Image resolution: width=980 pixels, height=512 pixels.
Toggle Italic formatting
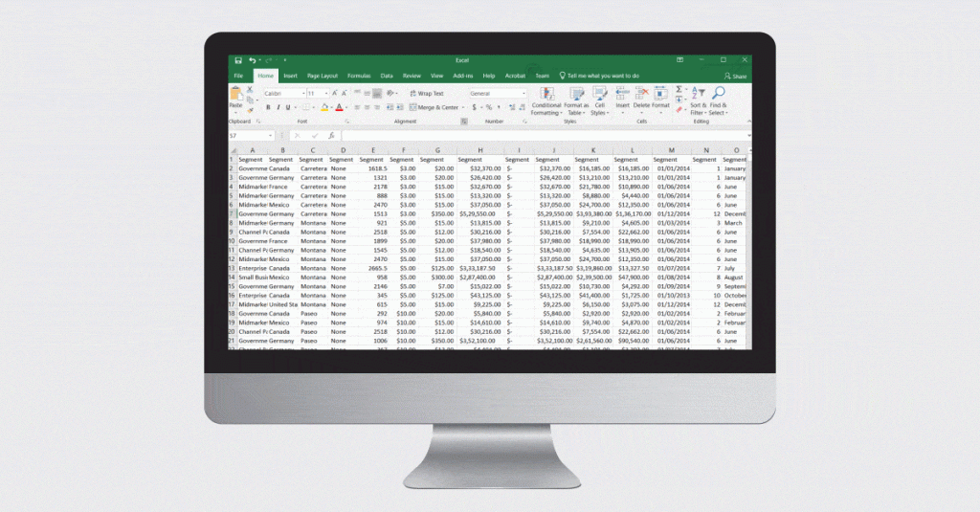coord(278,108)
